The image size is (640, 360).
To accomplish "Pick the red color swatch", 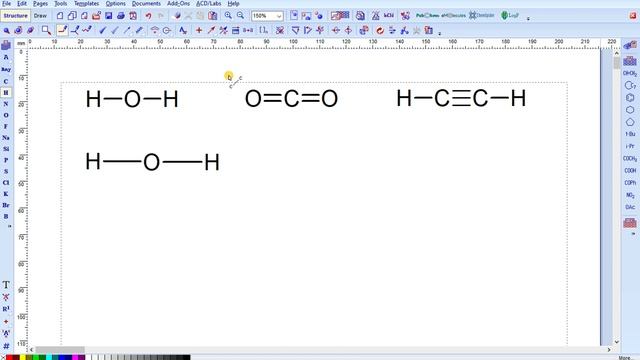I will (10, 358).
